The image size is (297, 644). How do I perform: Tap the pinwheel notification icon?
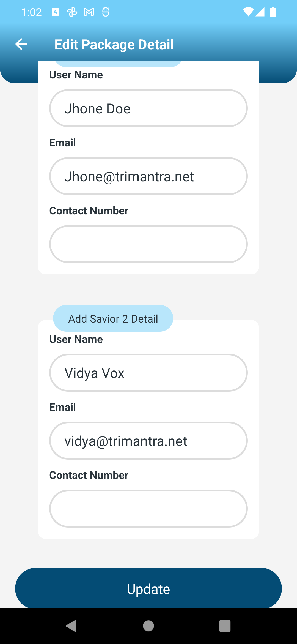(72, 12)
